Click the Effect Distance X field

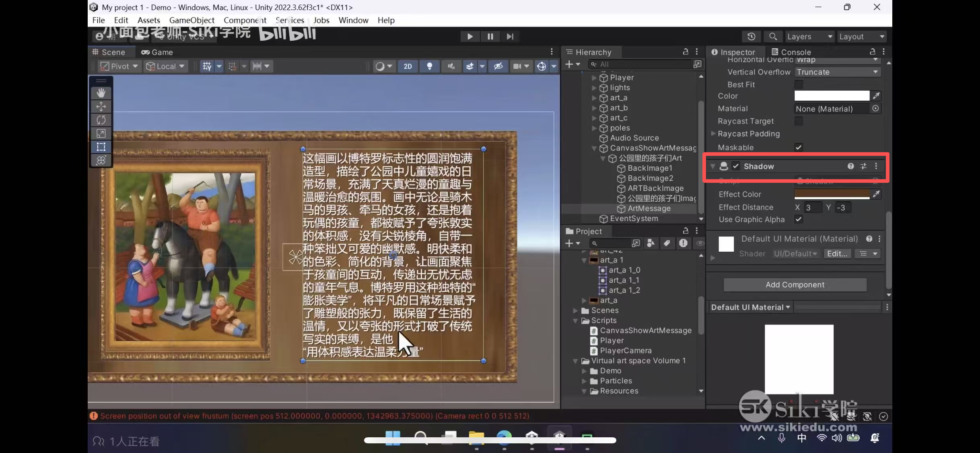click(x=812, y=208)
